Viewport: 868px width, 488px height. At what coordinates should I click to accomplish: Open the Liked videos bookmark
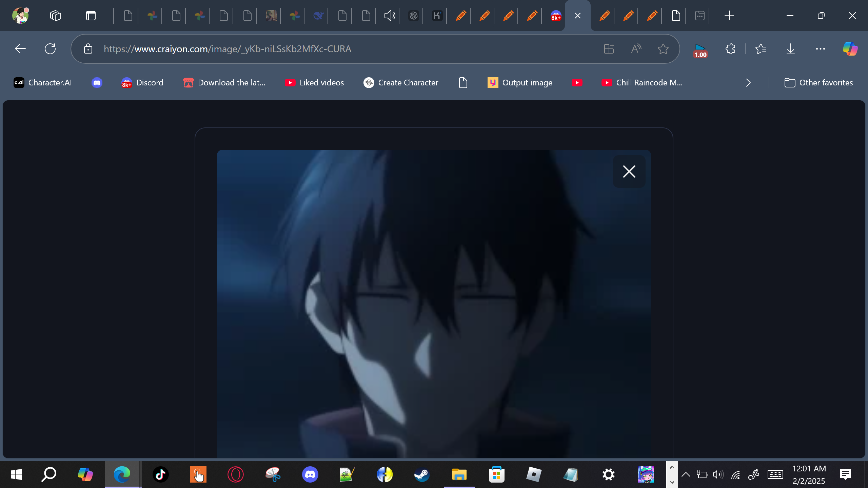pos(314,83)
